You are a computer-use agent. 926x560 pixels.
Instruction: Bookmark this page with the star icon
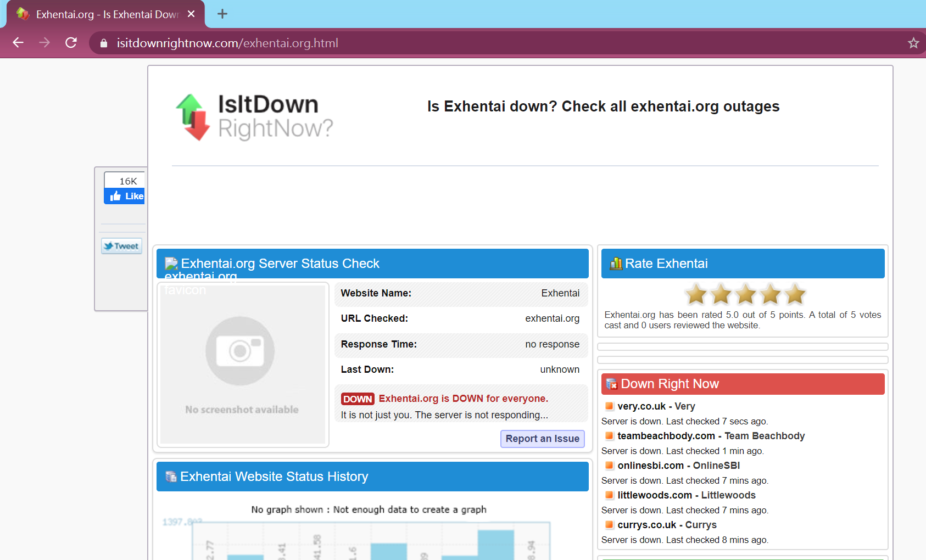tap(913, 43)
